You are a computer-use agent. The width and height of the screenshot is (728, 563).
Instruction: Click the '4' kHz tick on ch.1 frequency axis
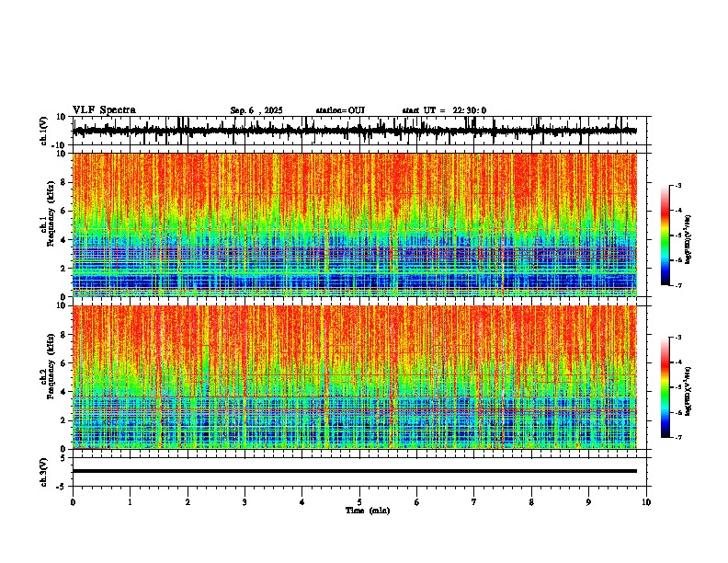64,240
